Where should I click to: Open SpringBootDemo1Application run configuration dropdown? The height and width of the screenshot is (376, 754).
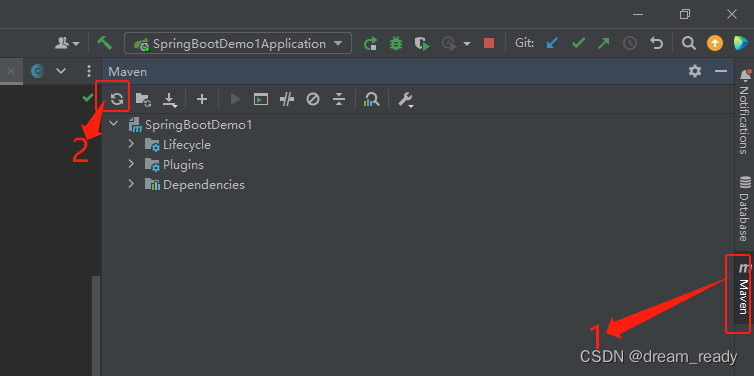238,43
